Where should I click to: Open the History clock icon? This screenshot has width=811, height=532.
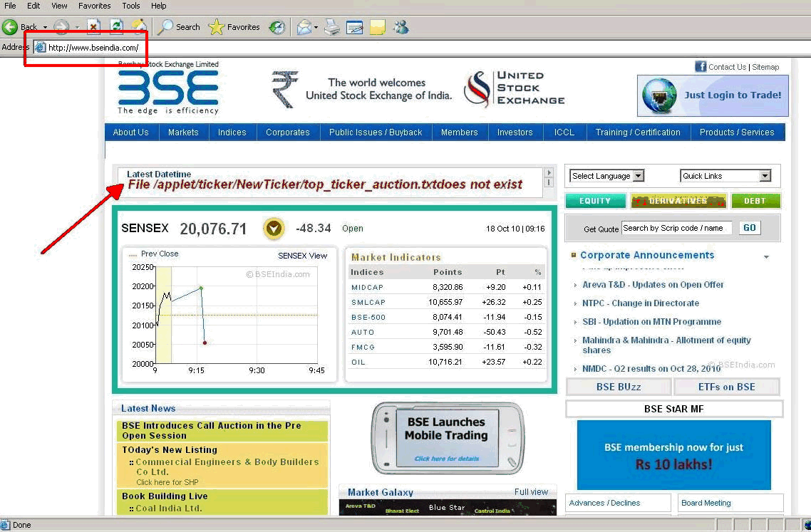[x=277, y=27]
